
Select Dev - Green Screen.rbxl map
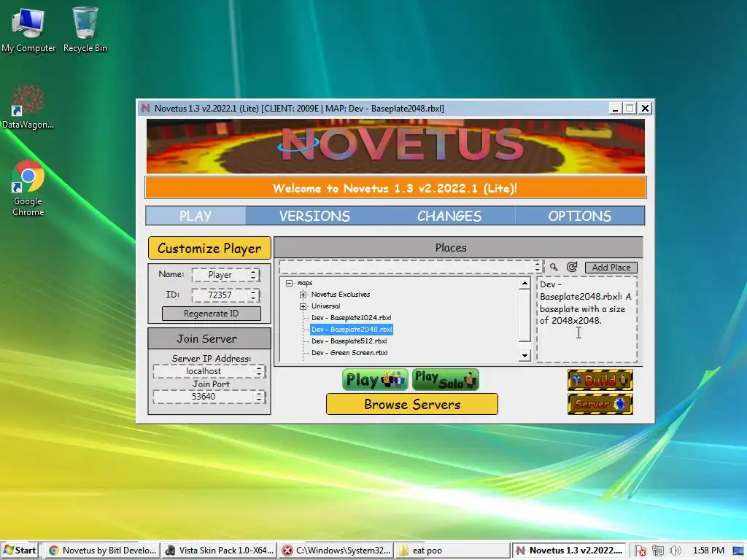coord(349,352)
